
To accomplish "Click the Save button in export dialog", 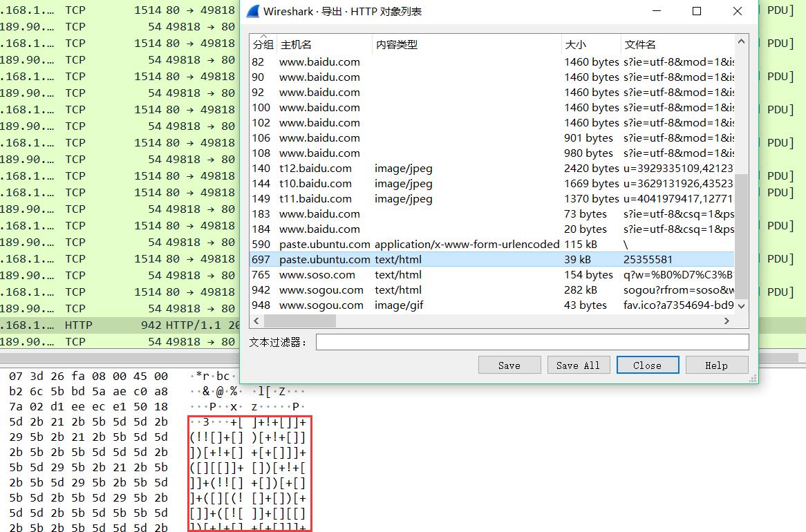I will point(509,365).
